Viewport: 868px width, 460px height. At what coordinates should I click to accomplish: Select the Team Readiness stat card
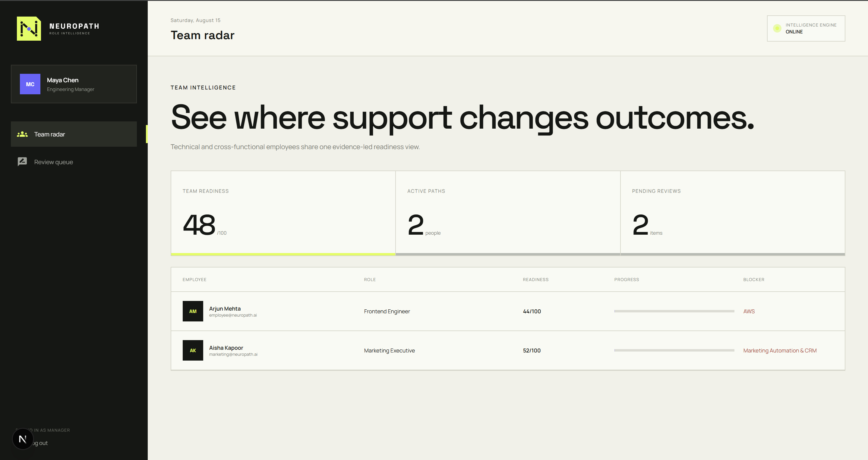(x=283, y=213)
